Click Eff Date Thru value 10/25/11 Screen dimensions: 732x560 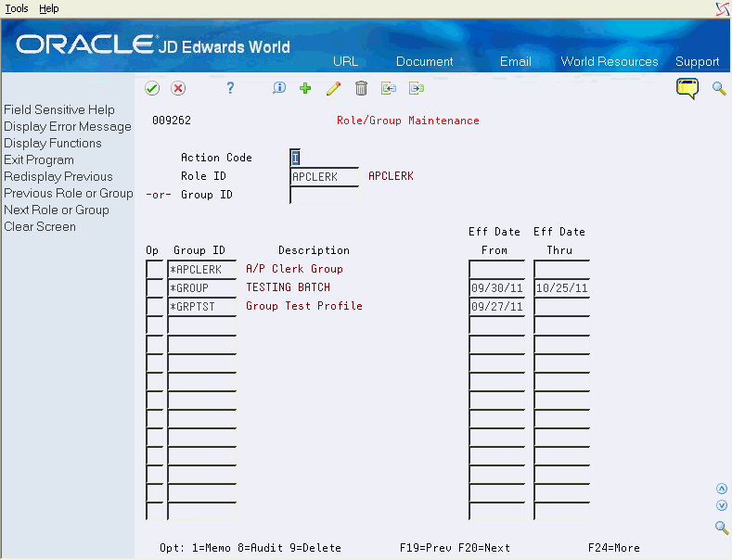coord(562,288)
